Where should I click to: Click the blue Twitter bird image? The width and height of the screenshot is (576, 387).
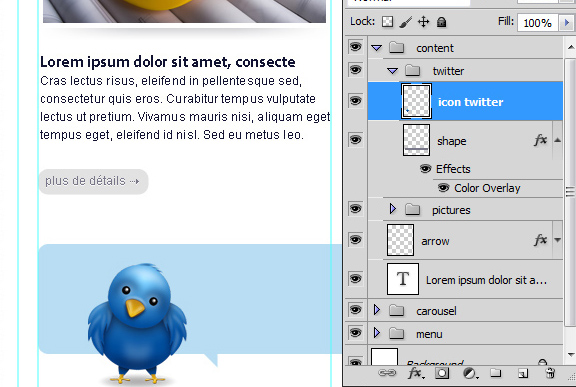point(137,323)
